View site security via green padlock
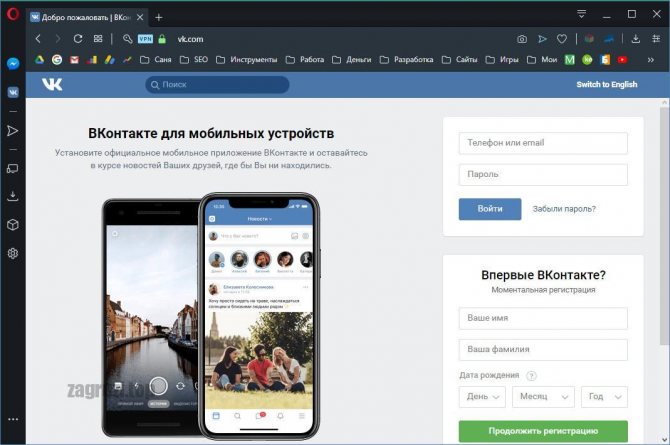The image size is (670, 445). [x=162, y=39]
